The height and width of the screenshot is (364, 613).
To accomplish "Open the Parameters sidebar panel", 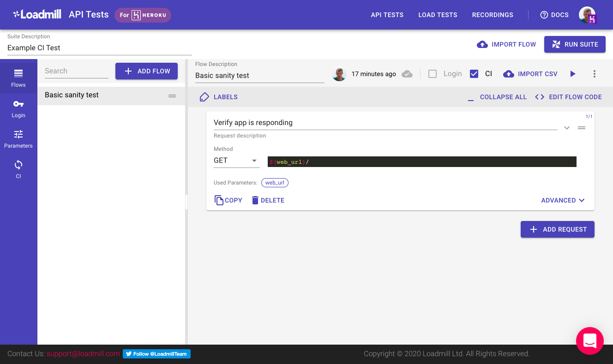I will pyautogui.click(x=18, y=137).
